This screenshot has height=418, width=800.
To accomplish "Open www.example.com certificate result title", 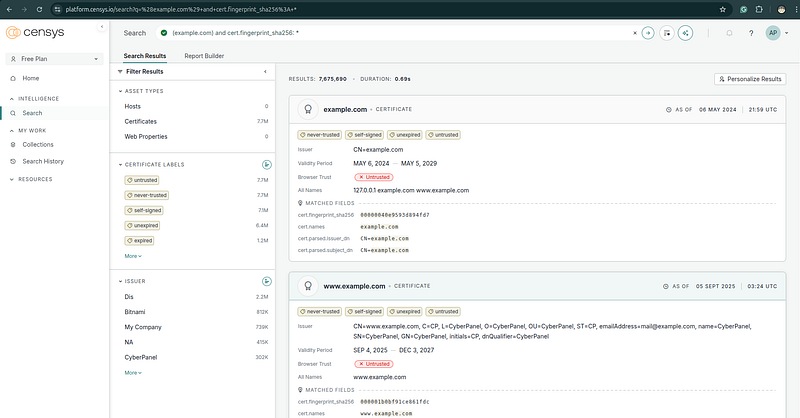I will 354,286.
